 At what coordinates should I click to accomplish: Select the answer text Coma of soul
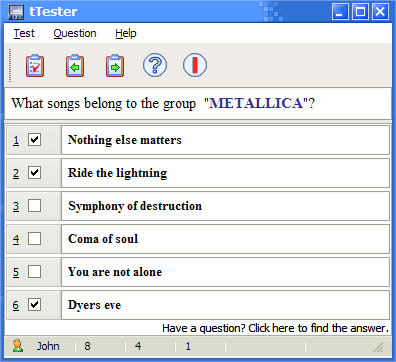pyautogui.click(x=103, y=239)
